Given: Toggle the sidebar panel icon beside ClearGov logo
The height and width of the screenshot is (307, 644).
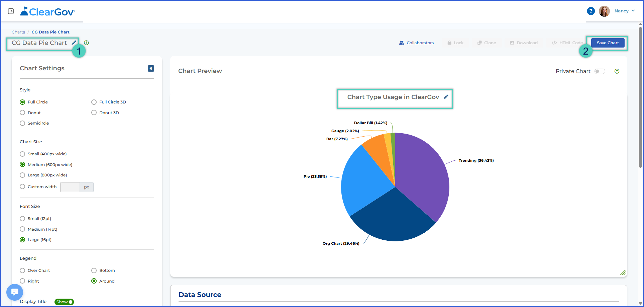Looking at the screenshot, I should click(x=11, y=11).
